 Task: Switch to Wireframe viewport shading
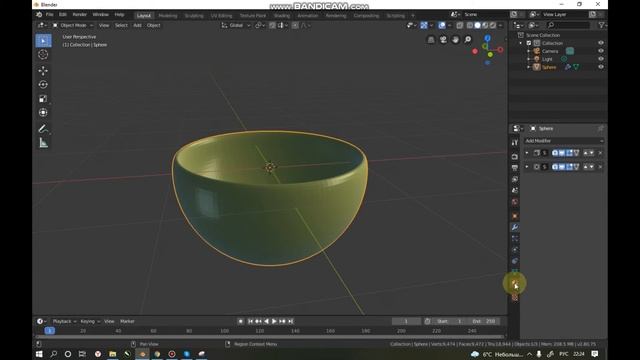tap(470, 25)
